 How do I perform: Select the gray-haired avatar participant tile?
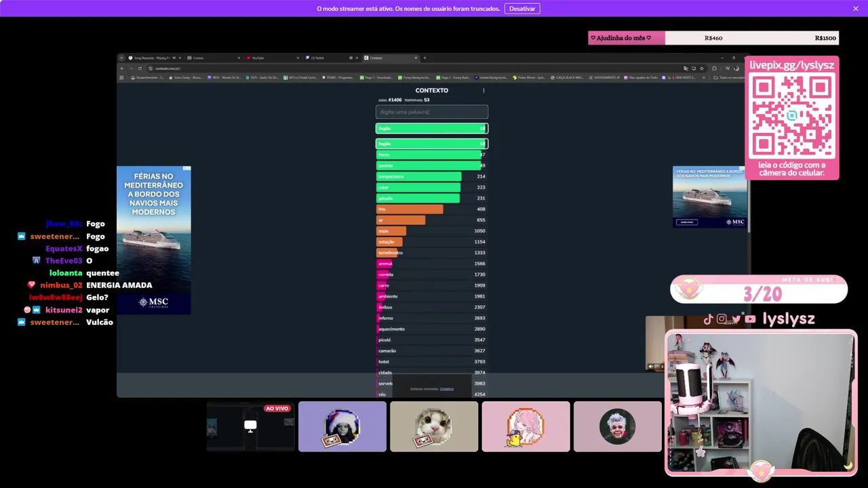pyautogui.click(x=617, y=426)
